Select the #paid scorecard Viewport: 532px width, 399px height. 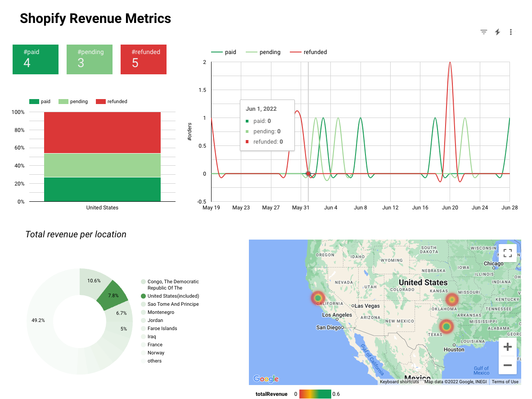[36, 59]
